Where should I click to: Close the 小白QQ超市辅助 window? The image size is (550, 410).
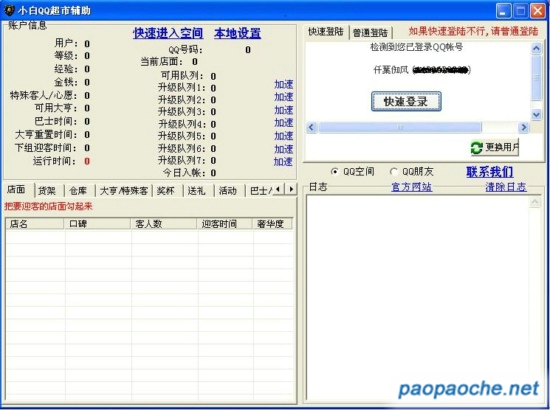(538, 11)
